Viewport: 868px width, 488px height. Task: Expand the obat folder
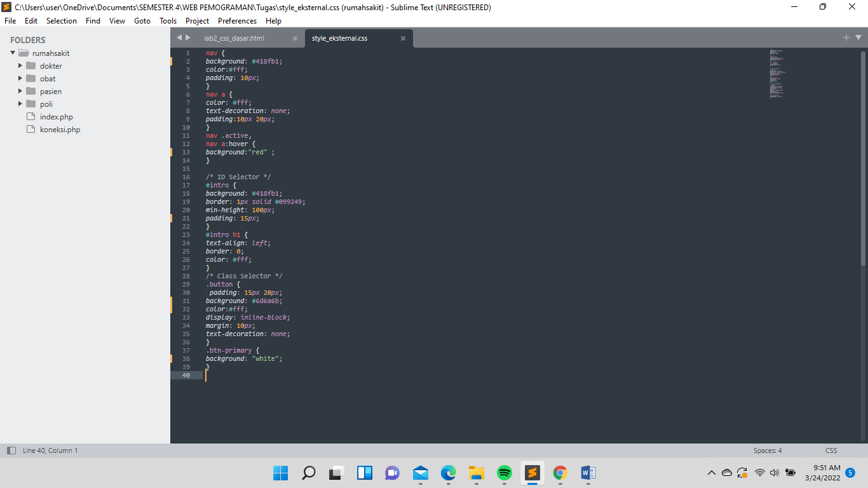tap(20, 79)
